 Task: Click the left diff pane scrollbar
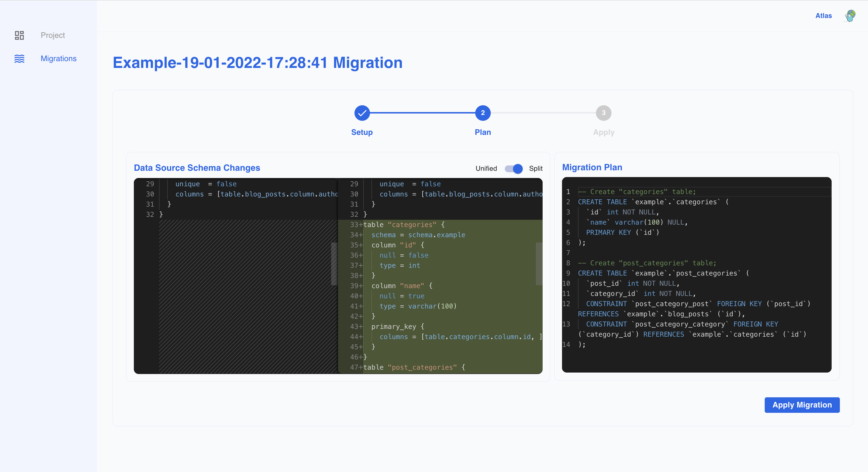[334, 264]
